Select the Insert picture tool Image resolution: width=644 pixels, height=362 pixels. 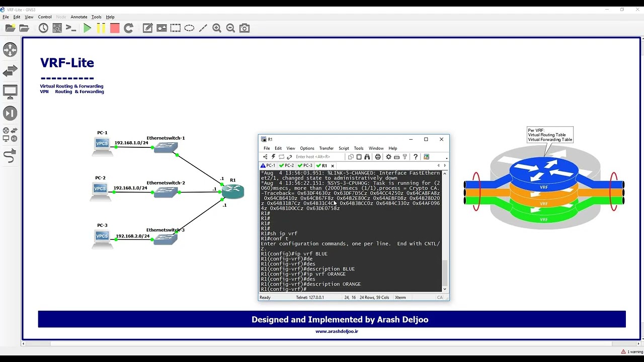point(162,28)
